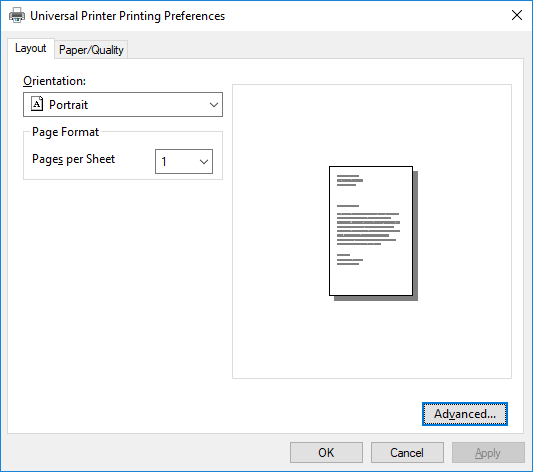Click the page layout preview thumbnail

pos(373,233)
